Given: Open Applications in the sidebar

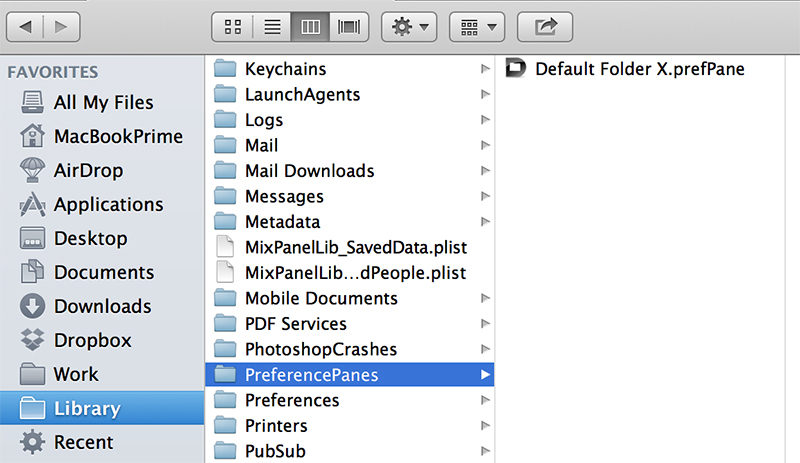Looking at the screenshot, I should tap(102, 204).
